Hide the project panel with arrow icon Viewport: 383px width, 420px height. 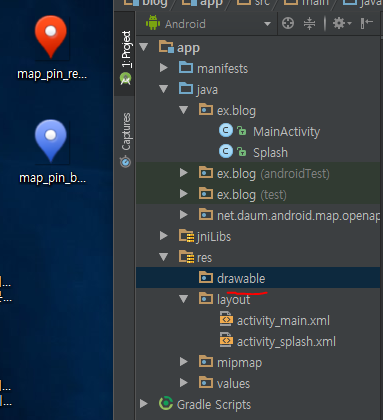point(367,23)
